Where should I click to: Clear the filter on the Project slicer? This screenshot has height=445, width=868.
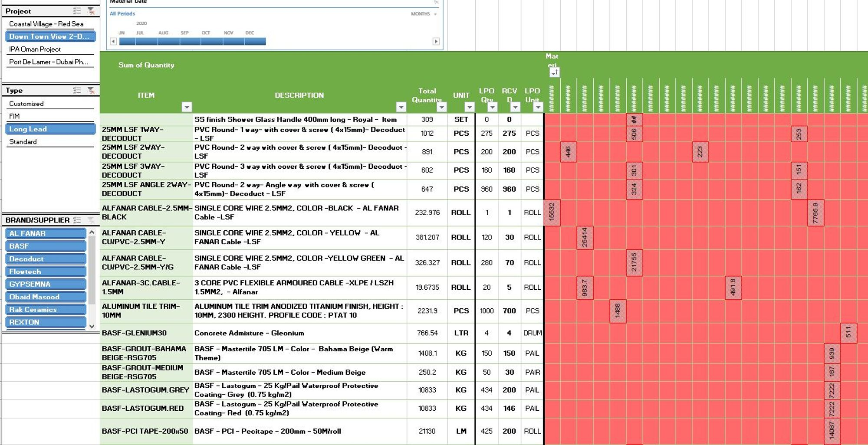pyautogui.click(x=91, y=11)
